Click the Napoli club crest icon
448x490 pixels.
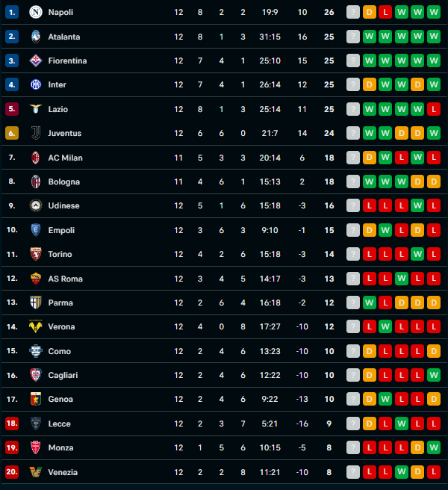point(35,12)
